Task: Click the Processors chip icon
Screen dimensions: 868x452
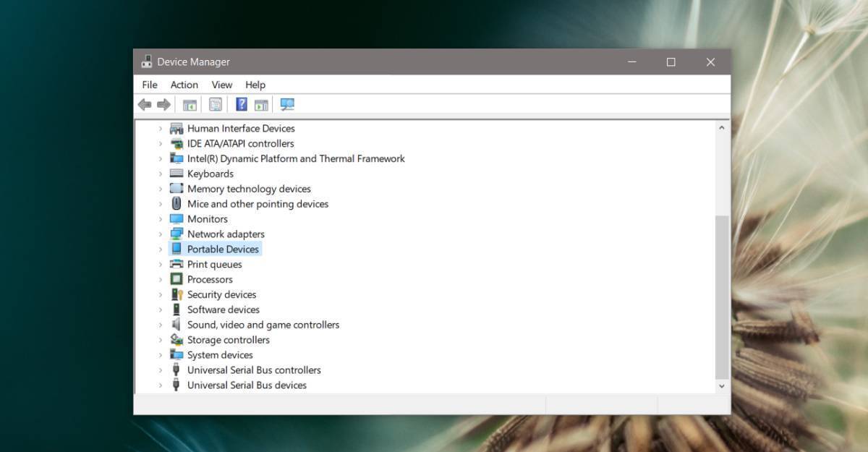Action: tap(176, 279)
